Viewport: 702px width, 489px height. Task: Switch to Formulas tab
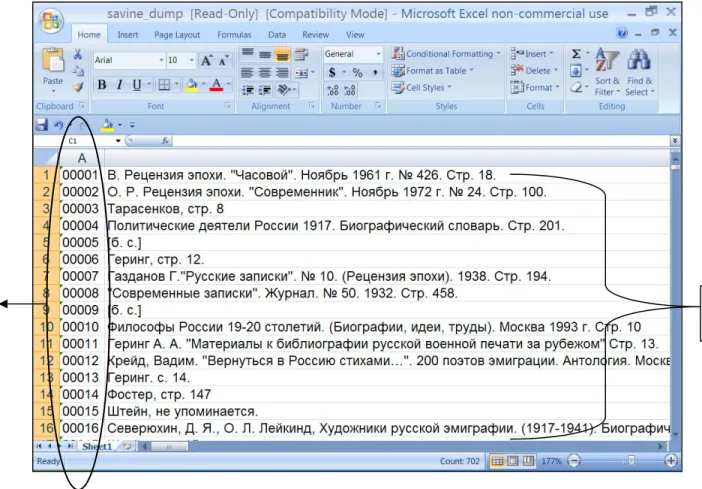[x=234, y=34]
